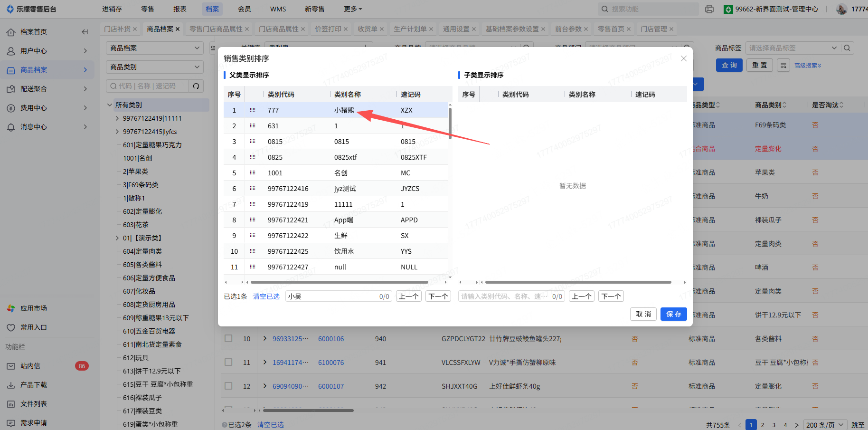Open the 200条/页 page size dropdown
868x430 pixels.
pos(825,425)
